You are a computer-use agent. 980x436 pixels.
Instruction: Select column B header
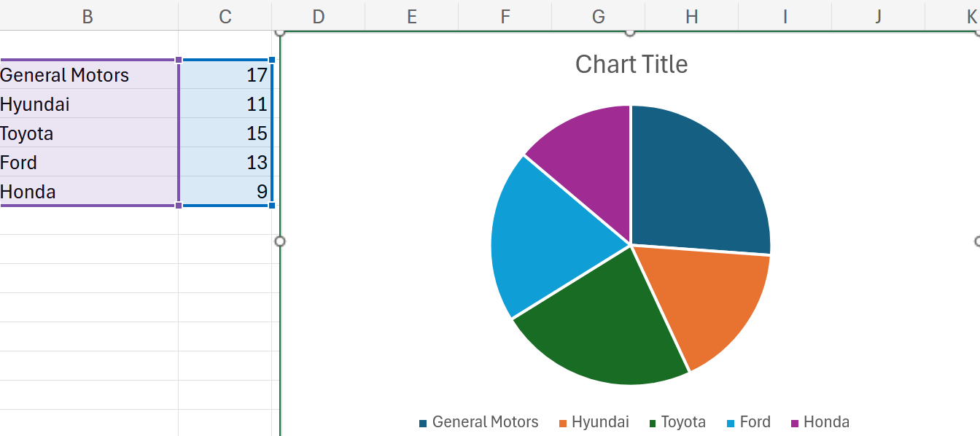coord(87,15)
